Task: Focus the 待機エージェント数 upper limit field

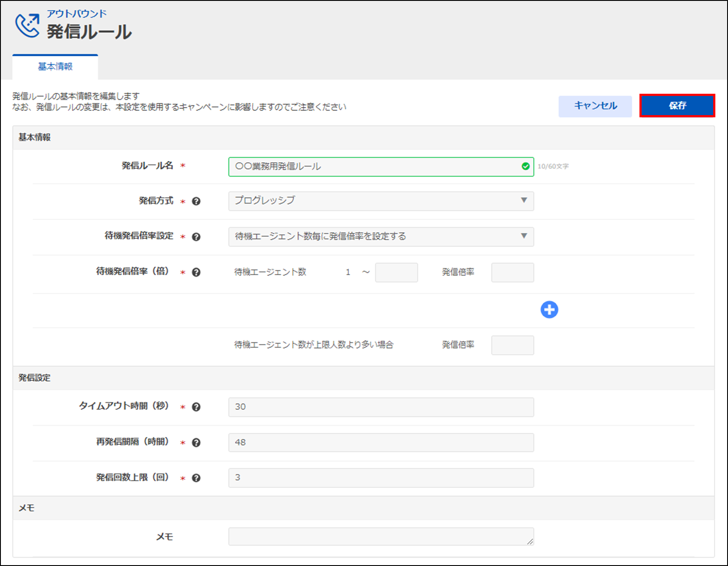Action: click(x=396, y=272)
